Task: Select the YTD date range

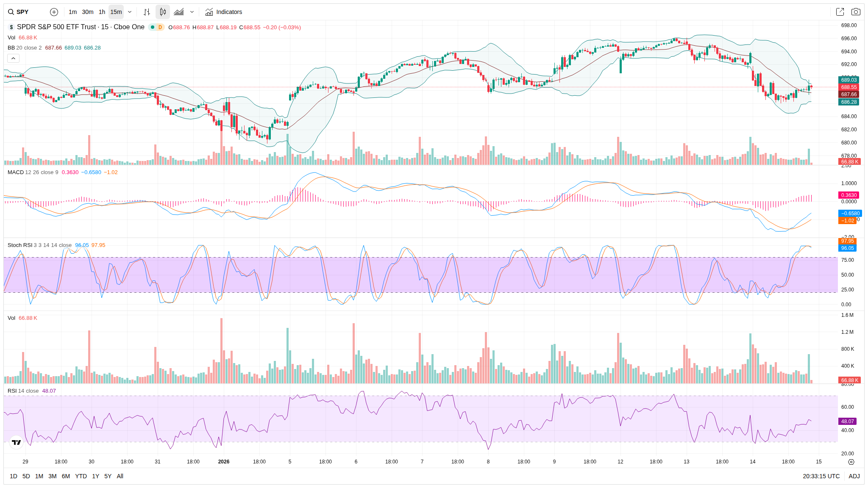Action: [81, 476]
